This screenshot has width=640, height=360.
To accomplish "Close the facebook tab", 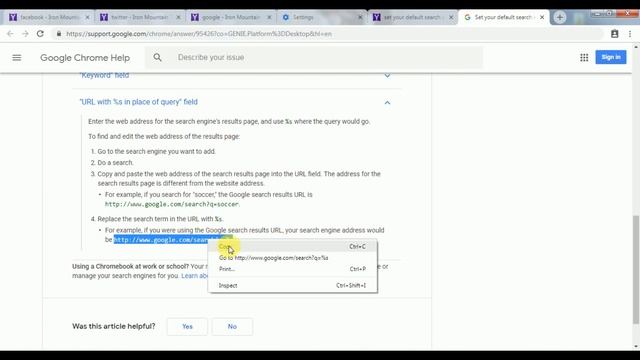I will [x=87, y=17].
